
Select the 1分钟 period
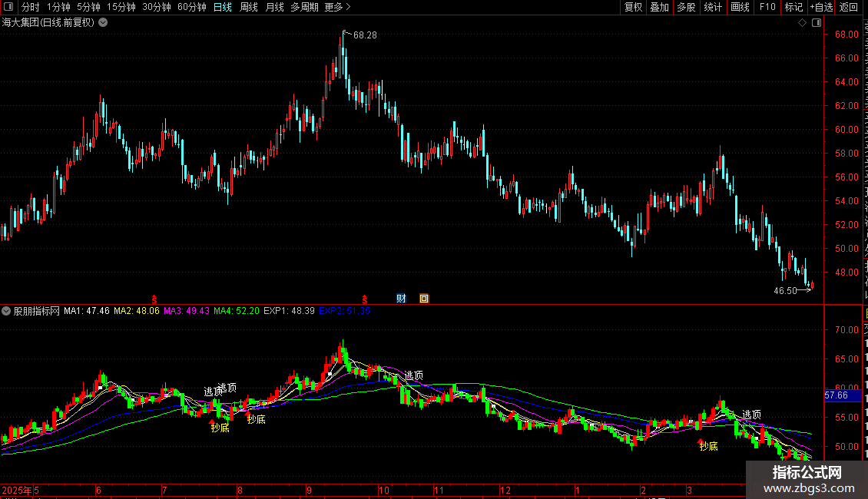point(58,7)
